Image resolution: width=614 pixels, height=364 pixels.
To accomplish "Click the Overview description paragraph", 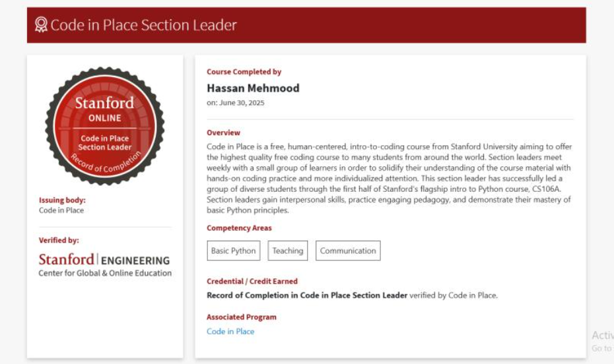I will (x=390, y=178).
